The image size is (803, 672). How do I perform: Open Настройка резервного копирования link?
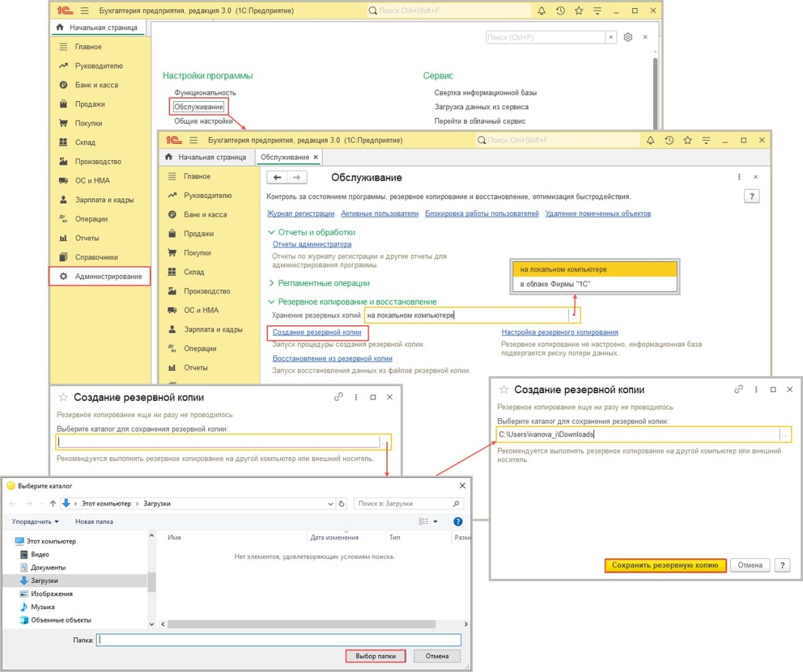pos(559,332)
